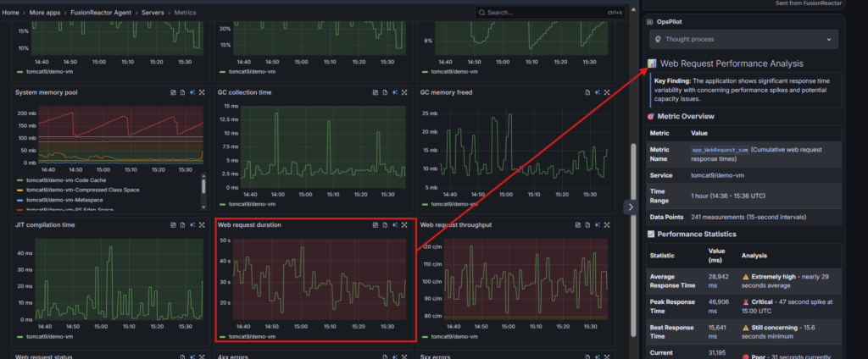Click the Performance Statistics section heading
This screenshot has width=868, height=359.
point(697,234)
